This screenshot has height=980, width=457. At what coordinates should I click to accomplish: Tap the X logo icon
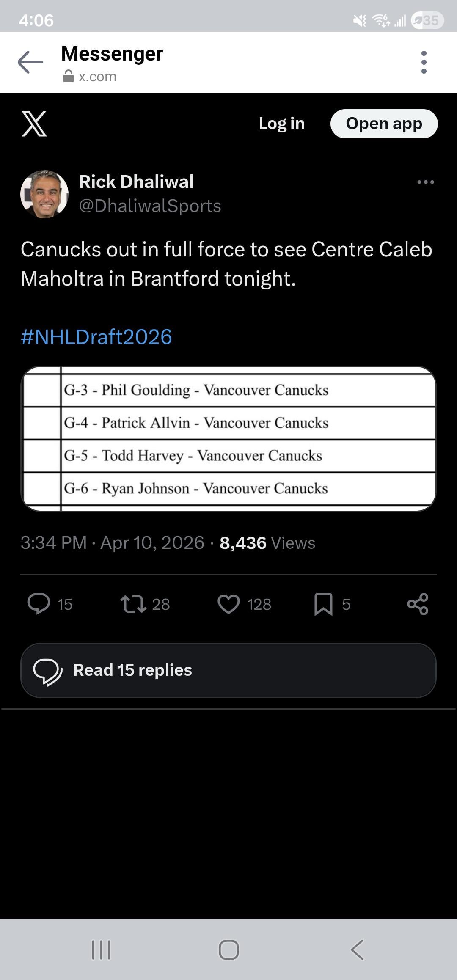pyautogui.click(x=34, y=124)
